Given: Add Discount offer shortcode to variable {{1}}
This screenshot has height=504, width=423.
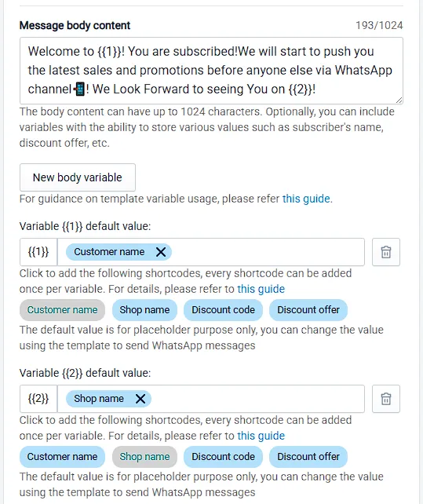Looking at the screenshot, I should [x=308, y=310].
